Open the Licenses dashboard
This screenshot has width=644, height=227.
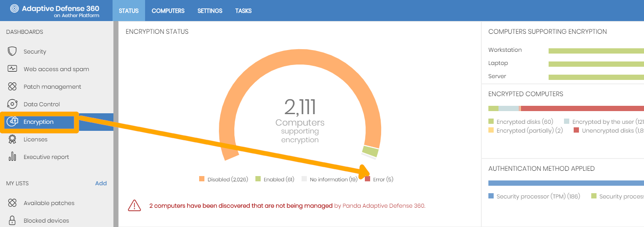[36, 140]
